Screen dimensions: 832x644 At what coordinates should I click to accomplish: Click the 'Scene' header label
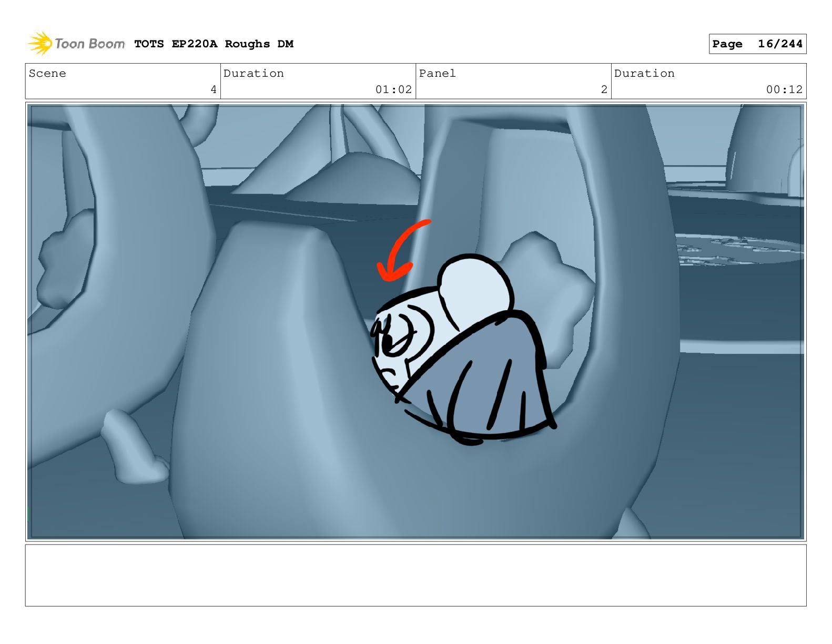pos(47,74)
